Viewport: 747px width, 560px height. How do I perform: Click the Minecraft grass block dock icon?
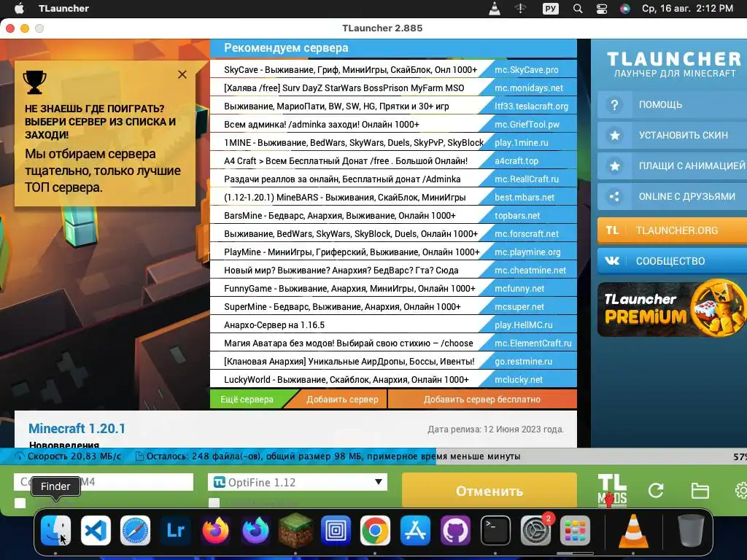point(295,530)
